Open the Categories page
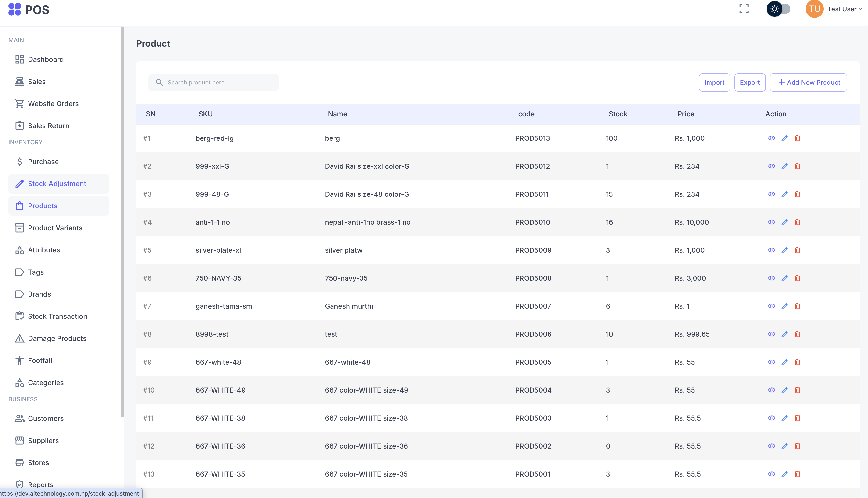Image resolution: width=868 pixels, height=498 pixels. point(45,382)
